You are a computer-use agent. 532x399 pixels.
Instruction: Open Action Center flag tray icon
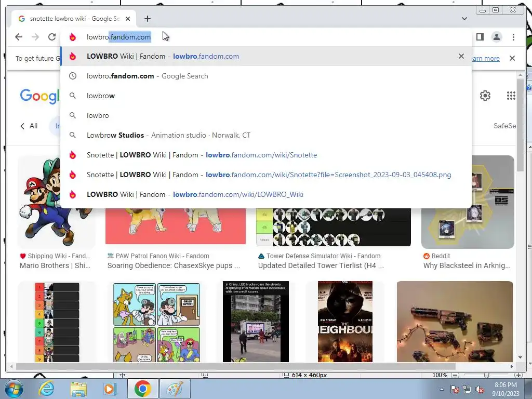pos(455,389)
